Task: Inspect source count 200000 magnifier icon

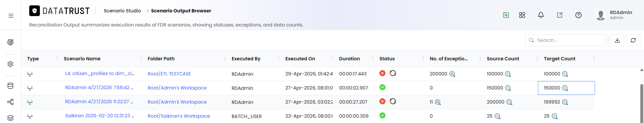Action: point(509,102)
